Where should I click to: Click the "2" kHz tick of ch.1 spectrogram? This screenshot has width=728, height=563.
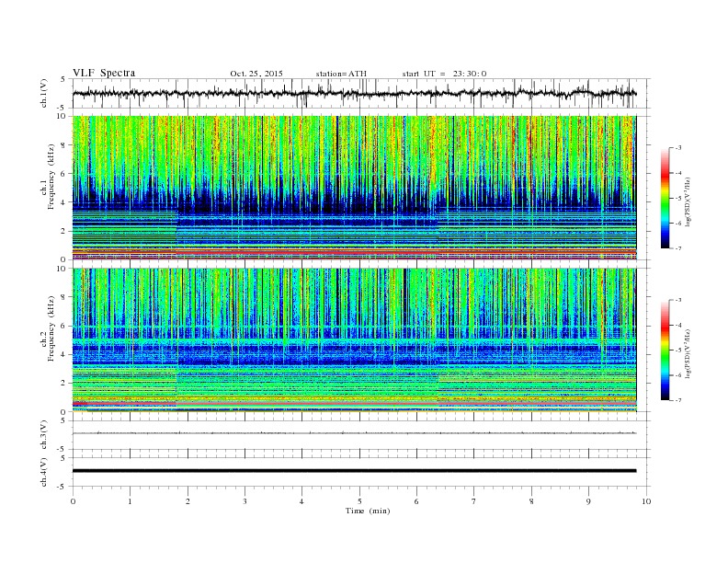pyautogui.click(x=64, y=231)
